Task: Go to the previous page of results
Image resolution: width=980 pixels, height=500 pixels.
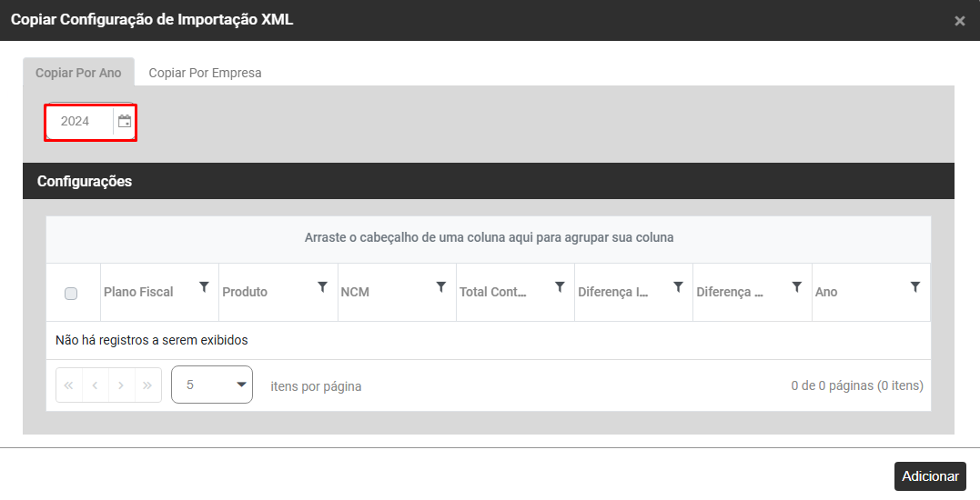Action: click(x=96, y=385)
